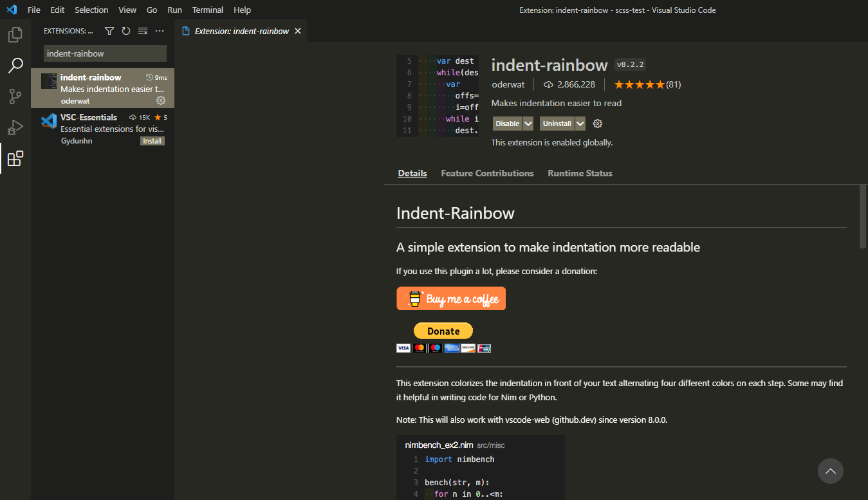The height and width of the screenshot is (500, 868).
Task: Click the Uninstall button
Action: [557, 124]
